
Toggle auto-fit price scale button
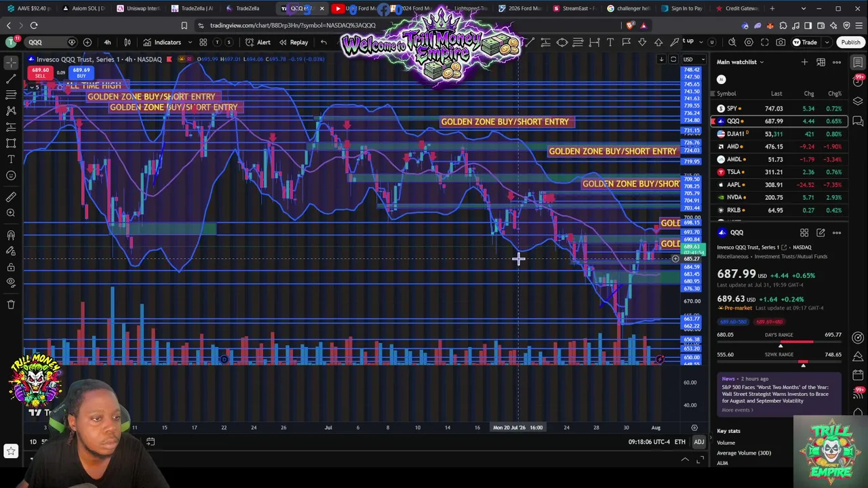[673, 59]
